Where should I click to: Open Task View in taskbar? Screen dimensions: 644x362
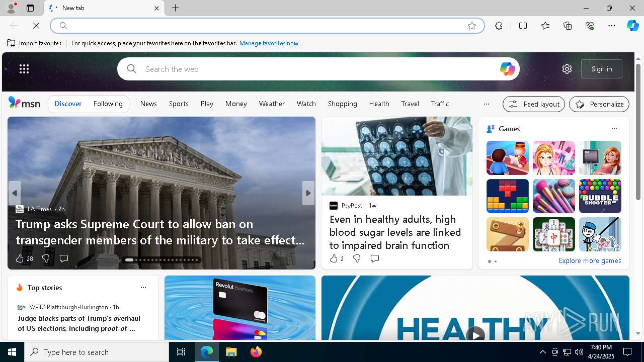tap(181, 352)
